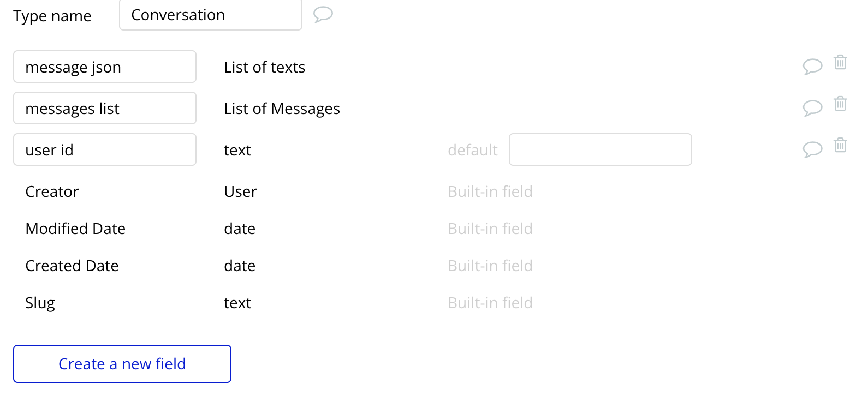Delete the messages list field
The width and height of the screenshot is (868, 420).
click(x=840, y=104)
